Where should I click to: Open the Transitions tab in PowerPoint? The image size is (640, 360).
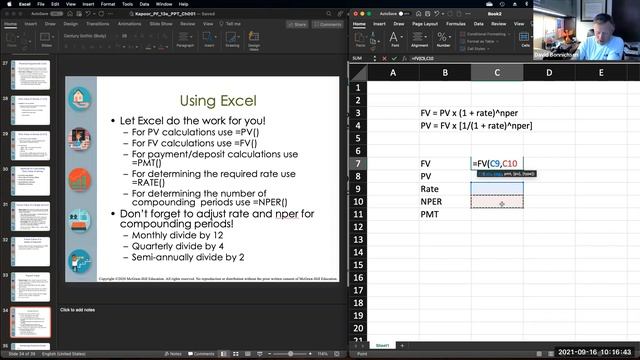[x=98, y=24]
